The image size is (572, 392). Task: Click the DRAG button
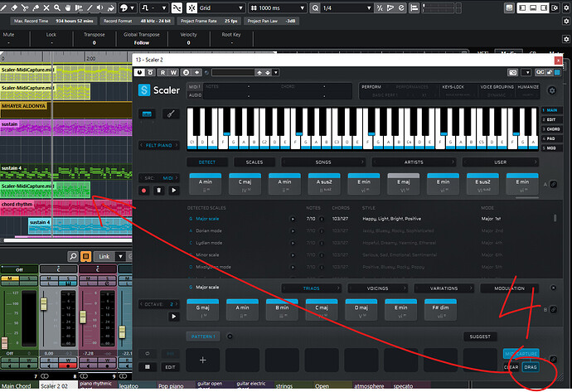(x=530, y=367)
